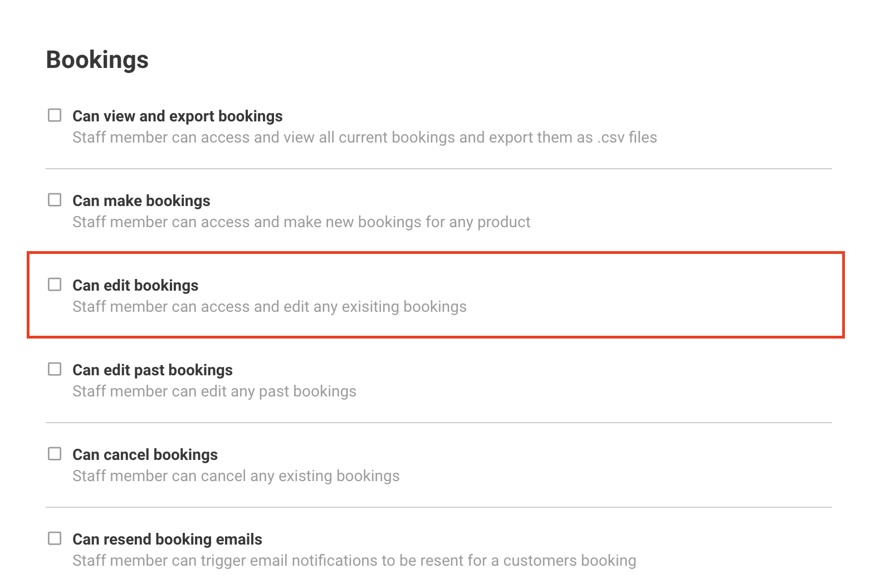The height and width of the screenshot is (588, 870).
Task: Click the 'Can cancel bookings' label text
Action: 145,454
